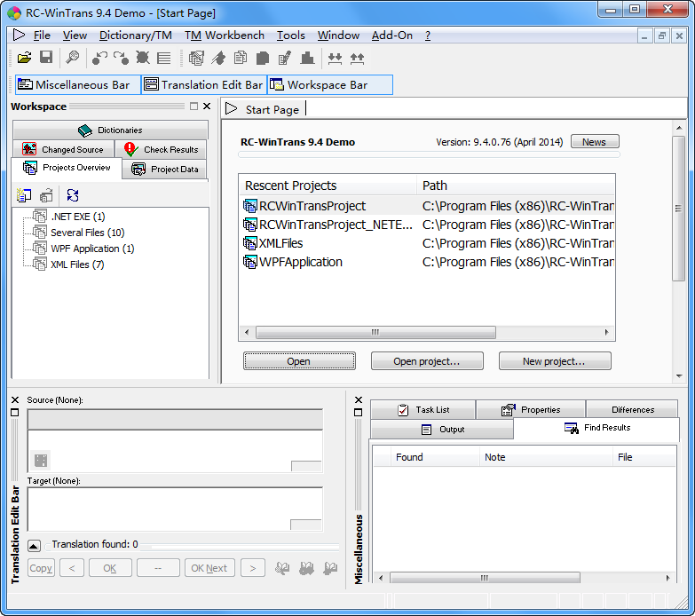Click the lined list toolbar icon
Image resolution: width=695 pixels, height=616 pixels.
(x=164, y=58)
